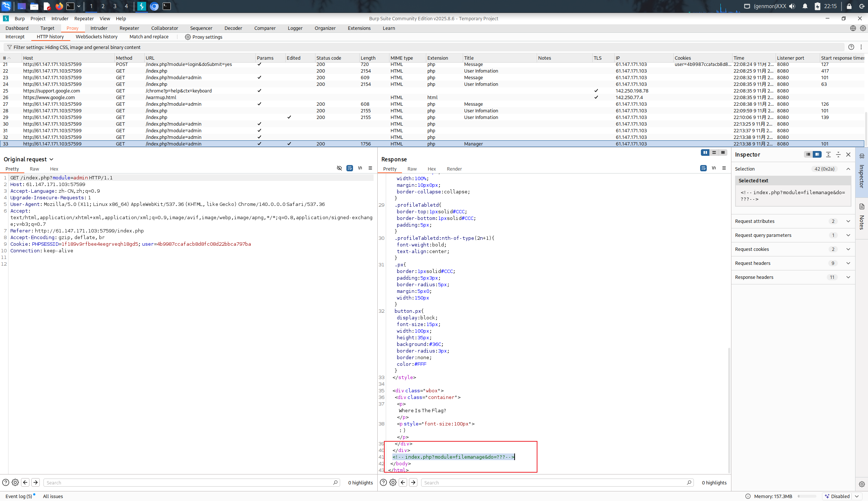
Task: Expand Request cookies section
Action: point(848,249)
